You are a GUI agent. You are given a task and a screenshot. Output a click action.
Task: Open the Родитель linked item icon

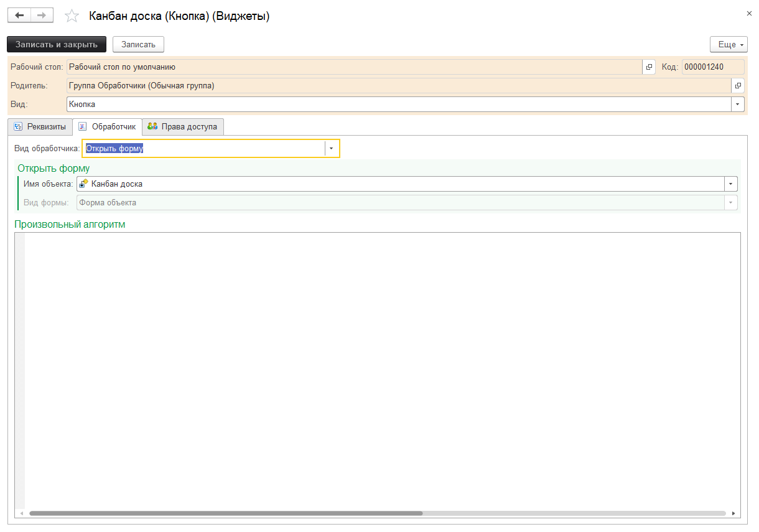(738, 86)
